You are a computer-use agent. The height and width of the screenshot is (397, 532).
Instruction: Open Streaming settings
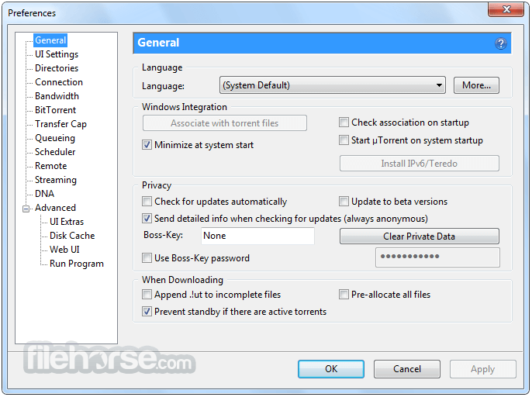56,180
